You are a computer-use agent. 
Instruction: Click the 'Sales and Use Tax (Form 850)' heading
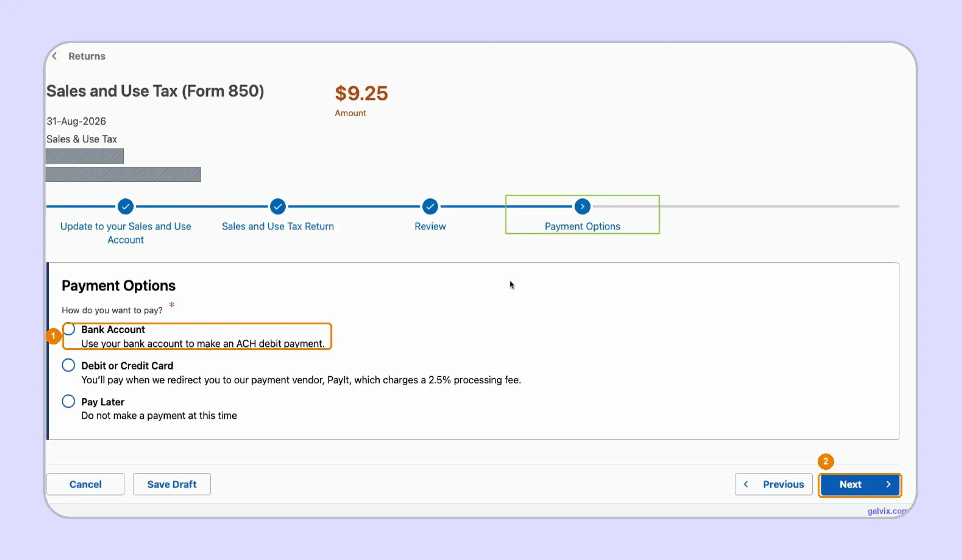click(155, 91)
